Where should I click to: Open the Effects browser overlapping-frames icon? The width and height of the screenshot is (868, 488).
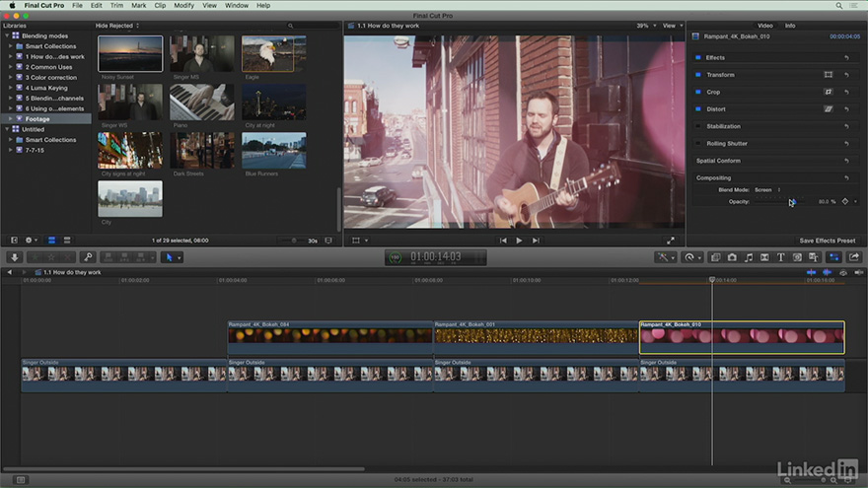click(715, 257)
